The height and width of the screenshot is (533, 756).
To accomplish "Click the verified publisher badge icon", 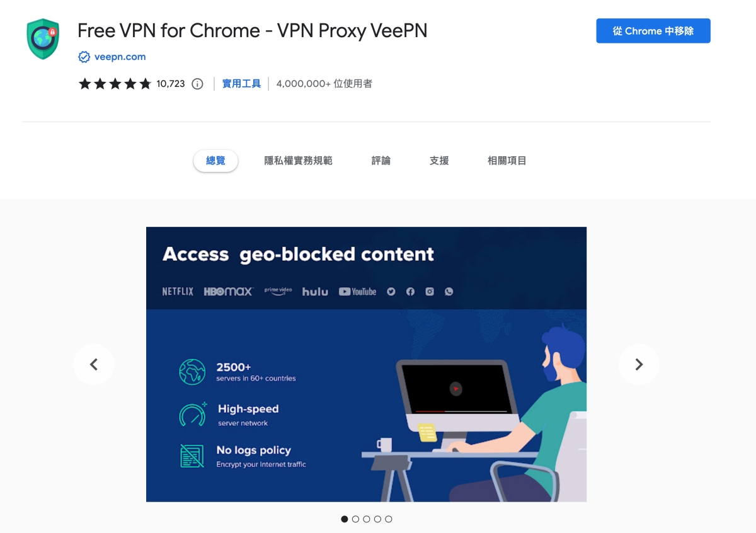I will pos(84,57).
